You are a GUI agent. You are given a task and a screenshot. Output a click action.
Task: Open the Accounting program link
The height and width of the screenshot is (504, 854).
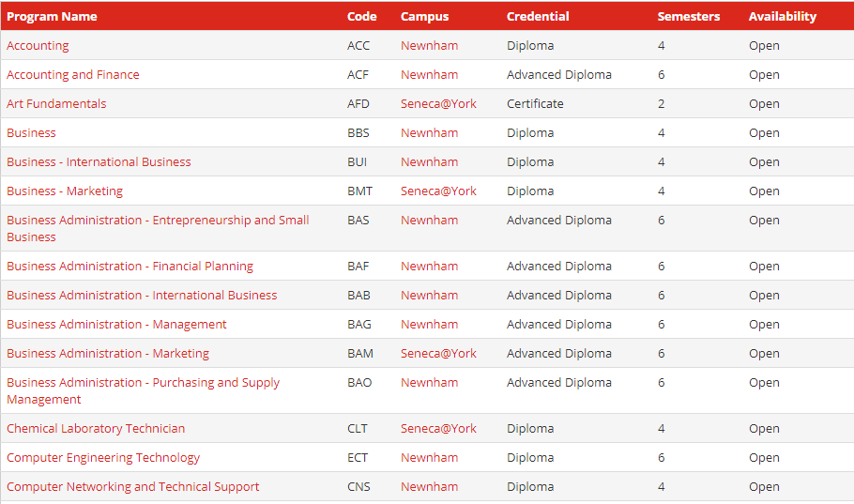(x=38, y=46)
